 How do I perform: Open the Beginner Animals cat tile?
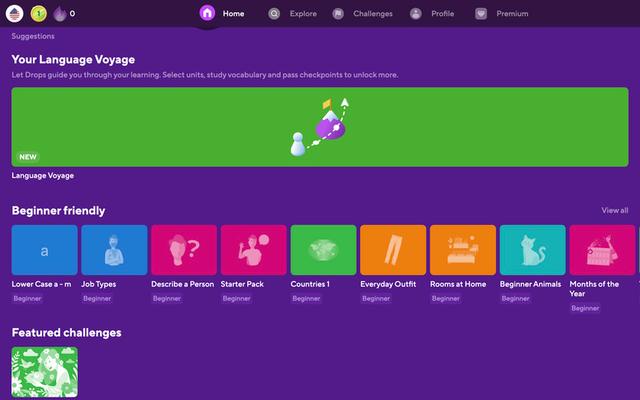(x=533, y=250)
